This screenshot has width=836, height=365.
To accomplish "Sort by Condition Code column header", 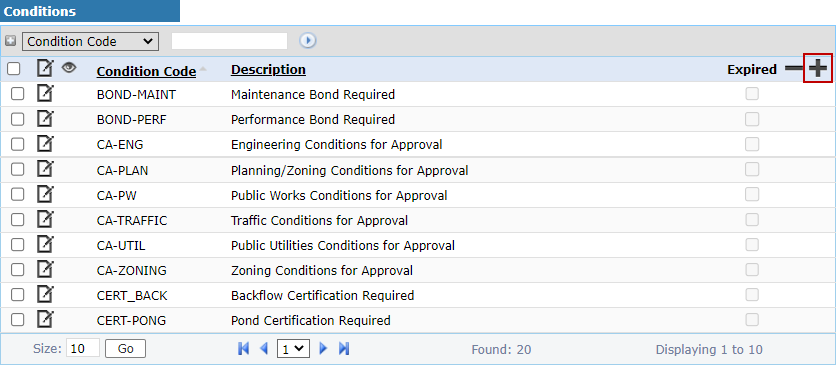I will 146,71.
